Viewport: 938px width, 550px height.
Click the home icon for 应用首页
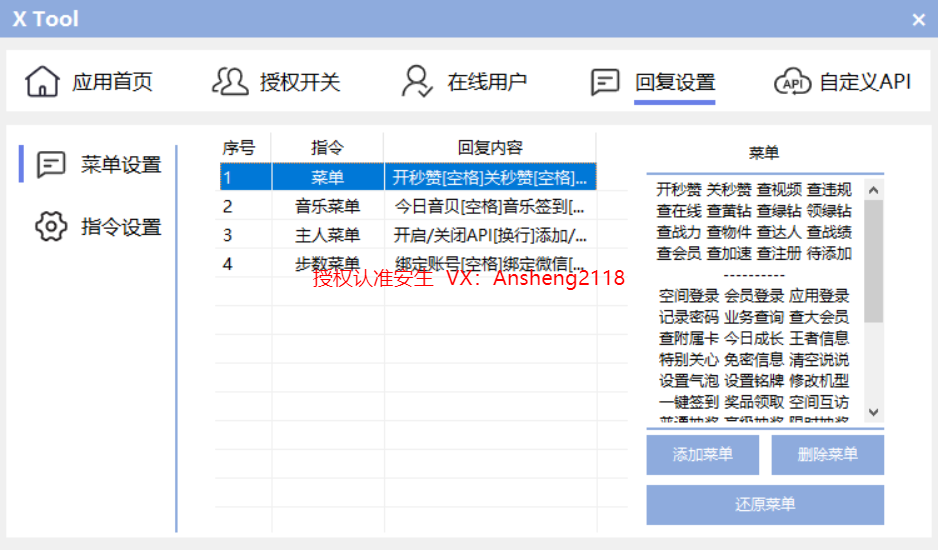[42, 81]
